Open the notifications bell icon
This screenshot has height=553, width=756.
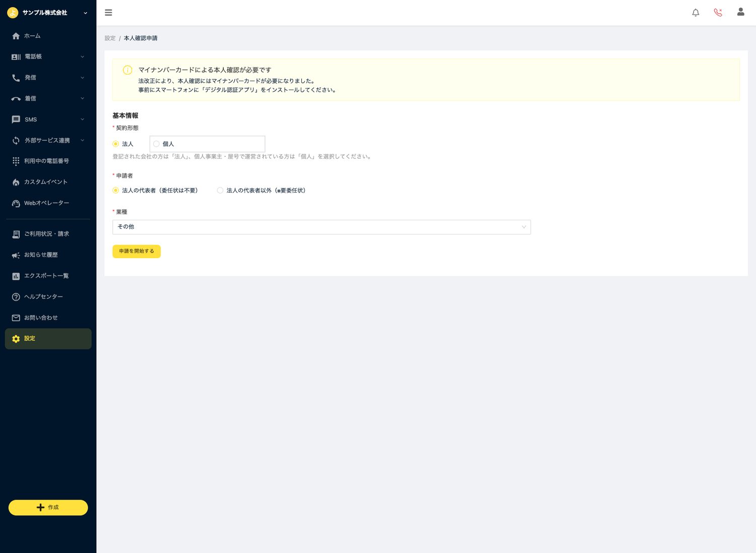tap(696, 13)
